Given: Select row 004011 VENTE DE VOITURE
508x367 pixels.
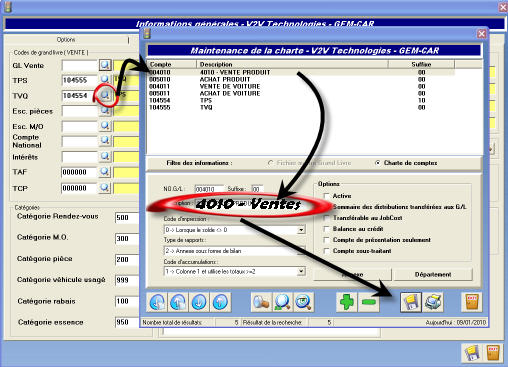Looking at the screenshot, I should click(302, 86).
